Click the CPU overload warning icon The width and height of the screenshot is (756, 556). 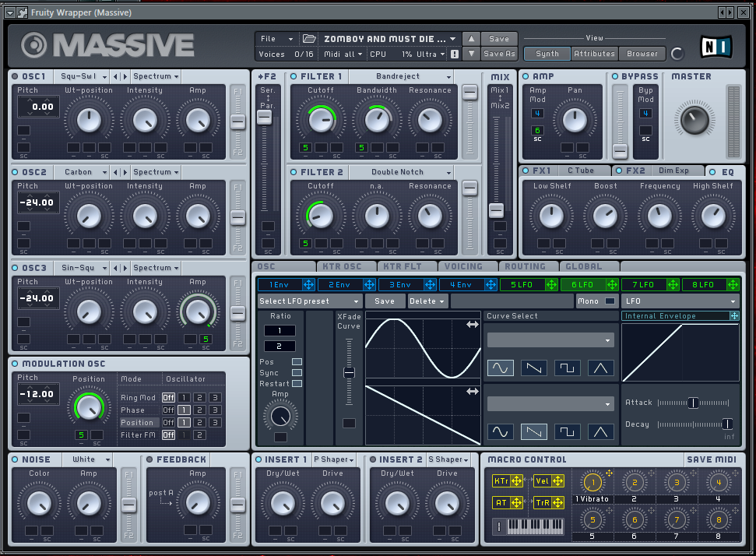(x=455, y=54)
